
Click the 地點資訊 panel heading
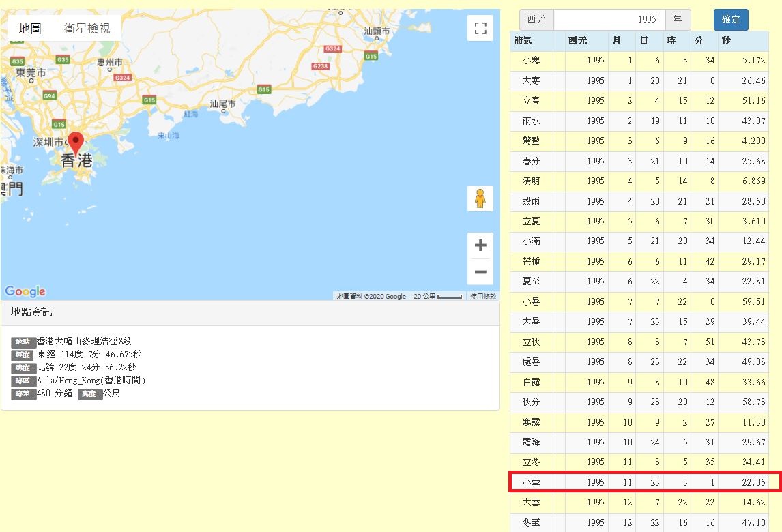tap(31, 312)
